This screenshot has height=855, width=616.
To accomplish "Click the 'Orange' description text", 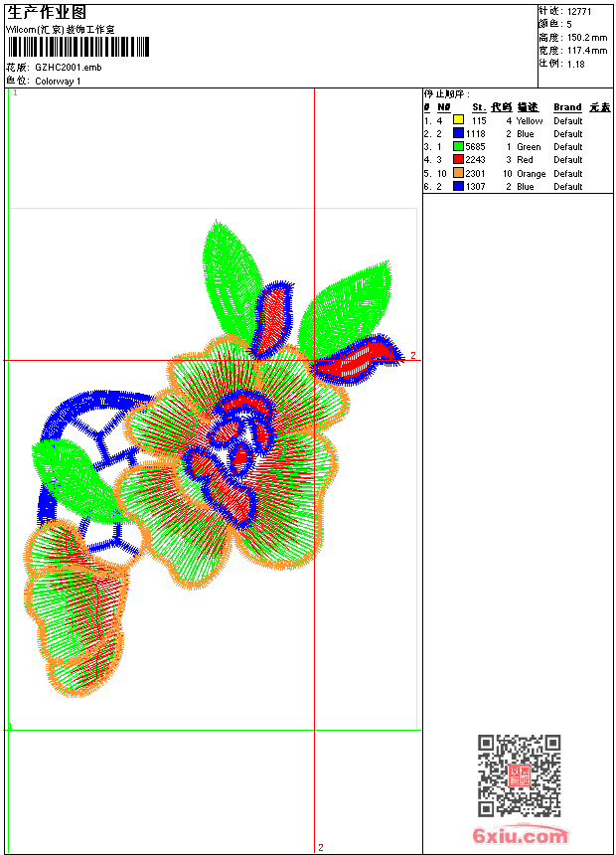I will click(531, 174).
